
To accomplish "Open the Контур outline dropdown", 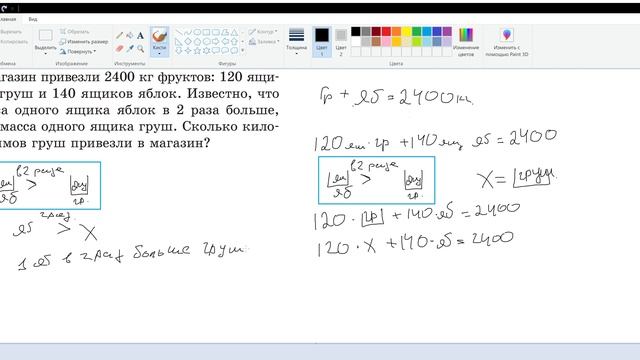I will pyautogui.click(x=262, y=31).
